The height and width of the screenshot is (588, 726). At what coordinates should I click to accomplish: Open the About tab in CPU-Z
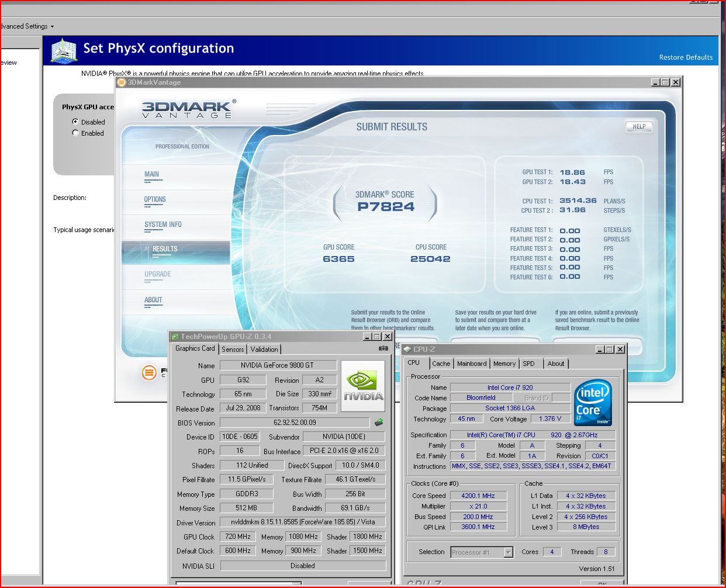[x=556, y=364]
